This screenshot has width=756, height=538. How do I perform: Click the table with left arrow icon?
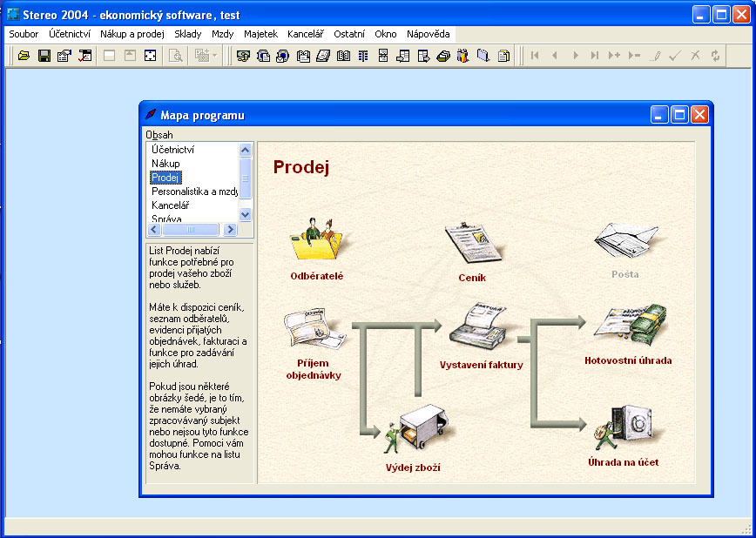(x=403, y=56)
